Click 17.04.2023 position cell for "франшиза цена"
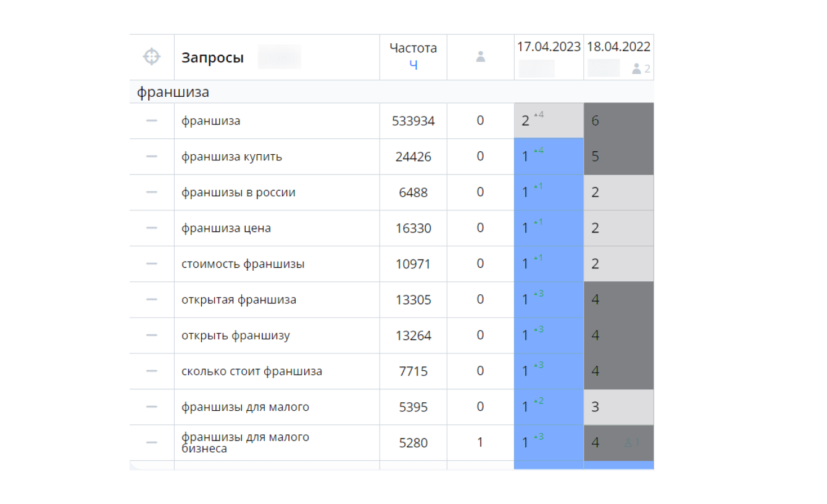Screen dimensions: 827x504 tap(549, 228)
